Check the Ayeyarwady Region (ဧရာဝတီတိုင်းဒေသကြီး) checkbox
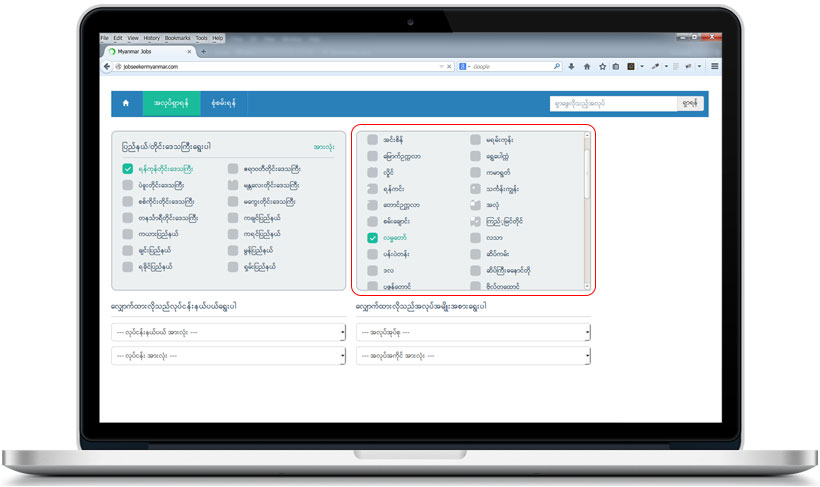 233,168
